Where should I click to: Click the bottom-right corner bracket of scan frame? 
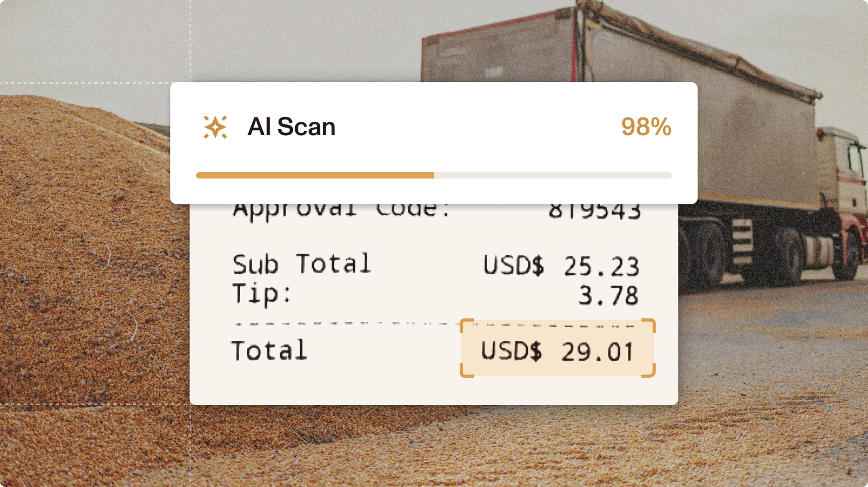click(x=650, y=372)
